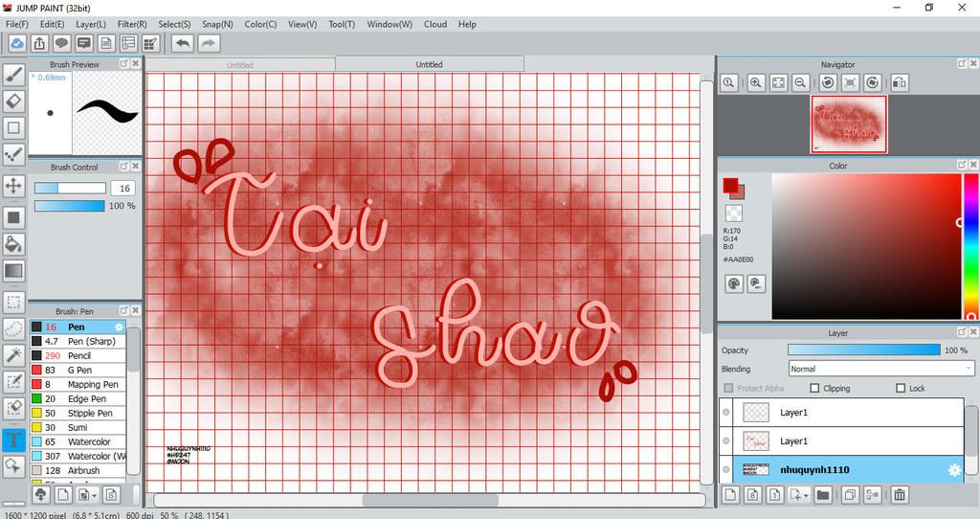Viewport: 980px width, 519px height.
Task: Select the Select Eraser tool
Action: (13, 408)
